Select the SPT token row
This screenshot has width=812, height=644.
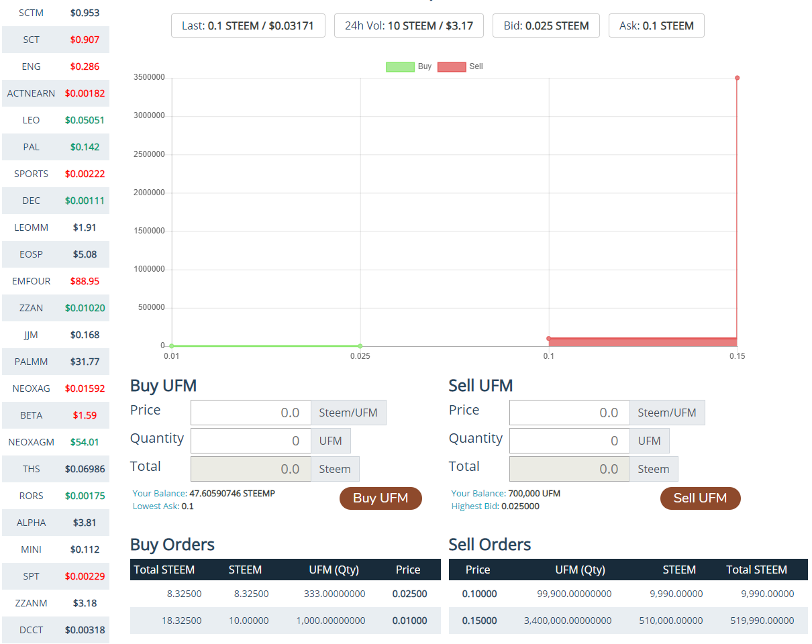tap(56, 576)
